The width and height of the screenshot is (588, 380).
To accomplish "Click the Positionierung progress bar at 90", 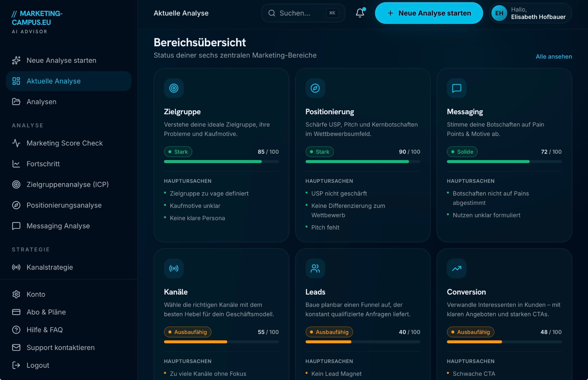I will tap(363, 161).
